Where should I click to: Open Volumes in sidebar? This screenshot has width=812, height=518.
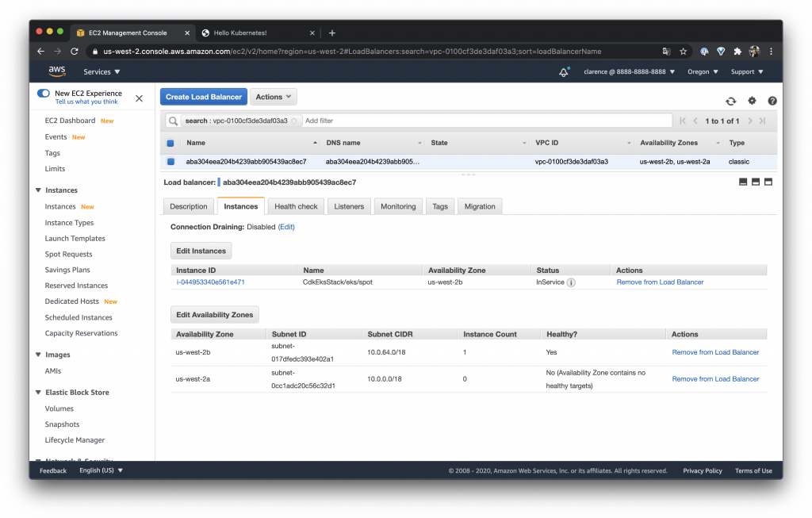[x=59, y=409]
